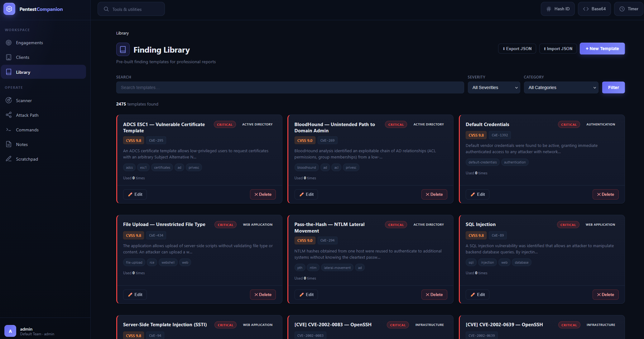Click the Notes document icon in sidebar
This screenshot has width=644, height=339.
click(x=9, y=144)
